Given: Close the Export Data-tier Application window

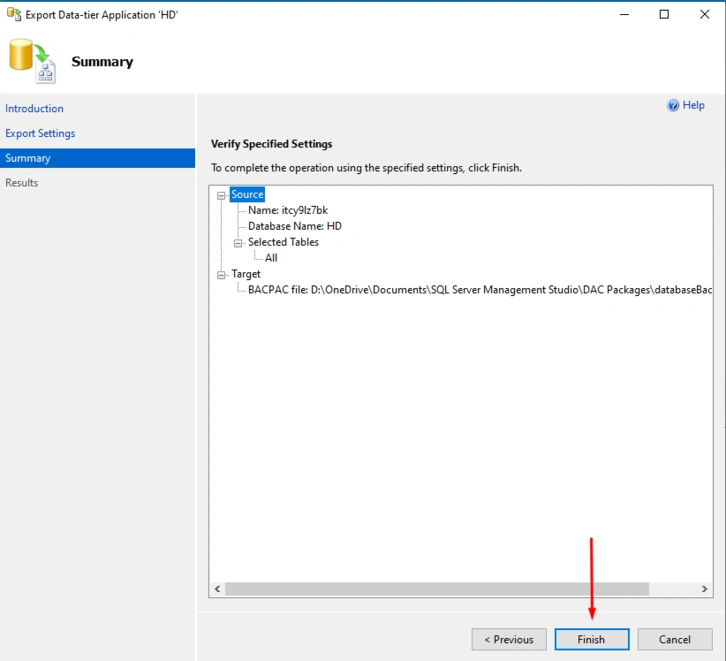Looking at the screenshot, I should (704, 14).
